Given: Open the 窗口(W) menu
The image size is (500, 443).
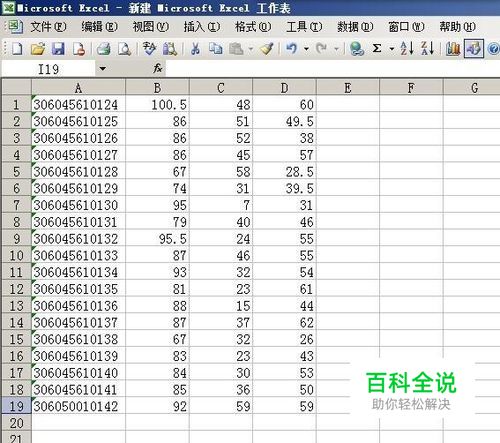Looking at the screenshot, I should click(406, 27).
